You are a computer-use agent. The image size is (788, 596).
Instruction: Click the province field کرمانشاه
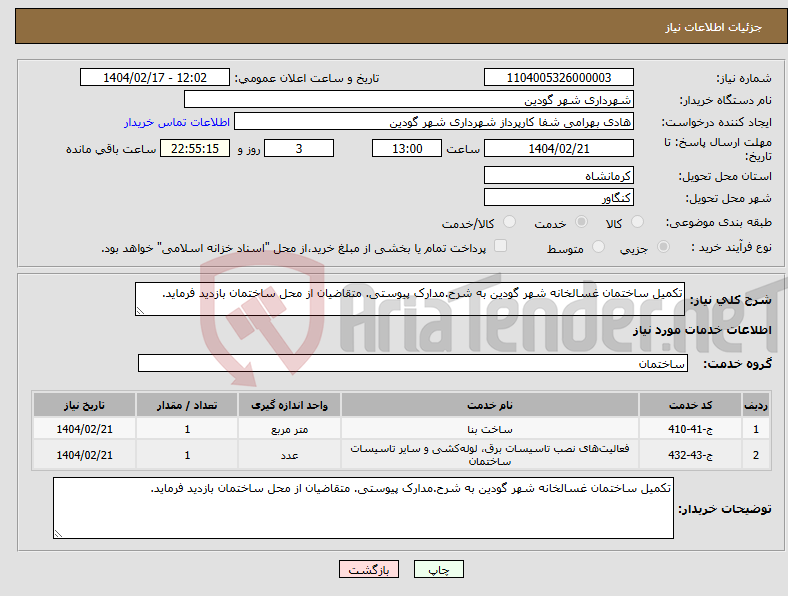(559, 175)
